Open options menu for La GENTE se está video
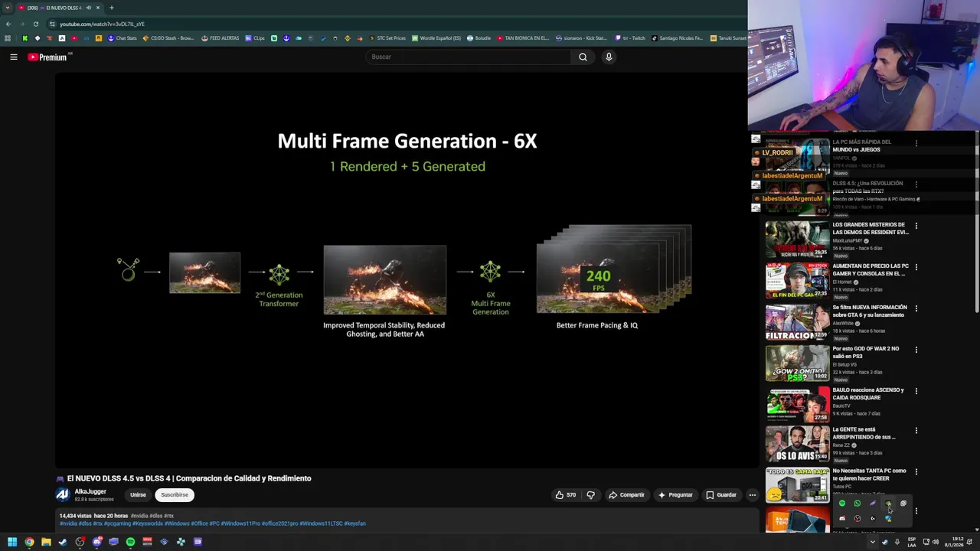The height and width of the screenshot is (551, 980). 916,431
